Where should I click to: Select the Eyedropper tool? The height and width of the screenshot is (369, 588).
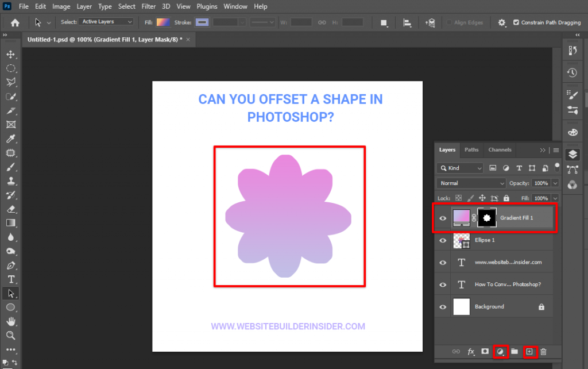pos(10,139)
